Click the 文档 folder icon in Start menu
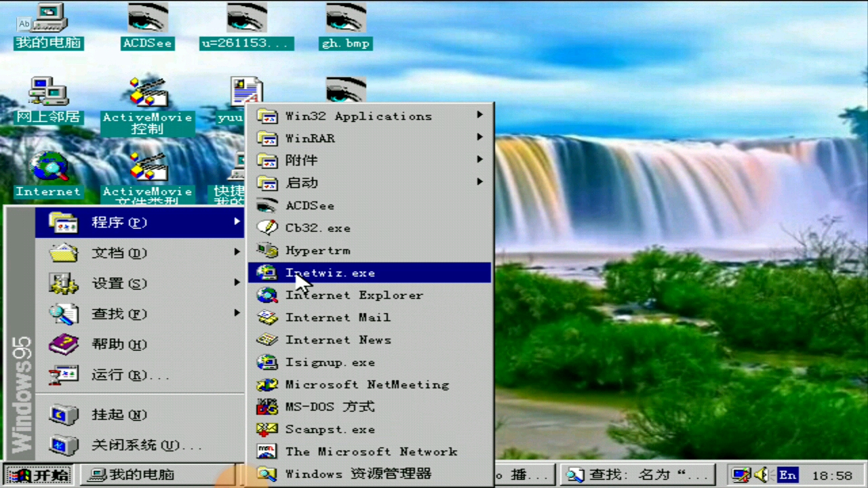The image size is (868, 488). [64, 252]
